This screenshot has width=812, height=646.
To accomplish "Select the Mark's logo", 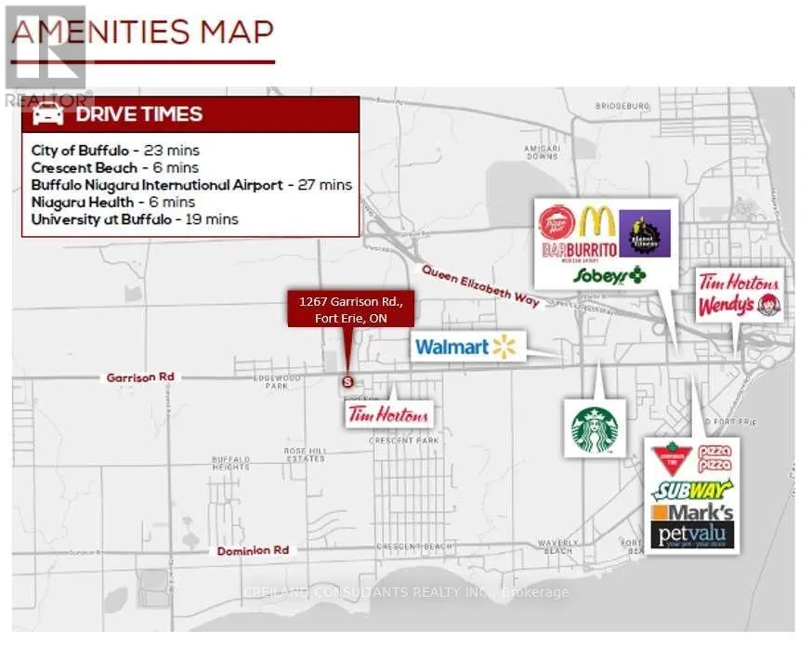I will [x=694, y=512].
